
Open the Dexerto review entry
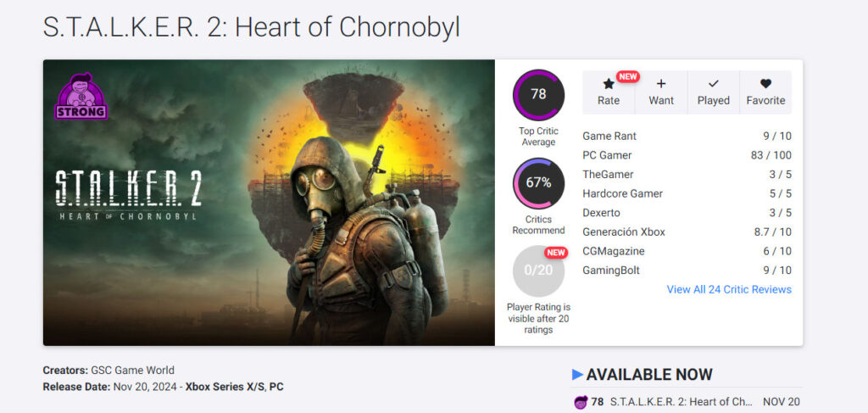601,213
